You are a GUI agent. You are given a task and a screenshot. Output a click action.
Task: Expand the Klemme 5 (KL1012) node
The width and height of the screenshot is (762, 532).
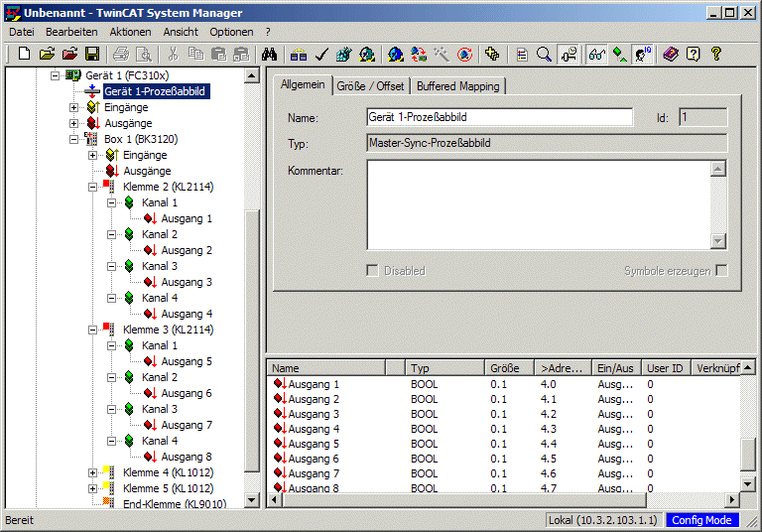pos(93,488)
